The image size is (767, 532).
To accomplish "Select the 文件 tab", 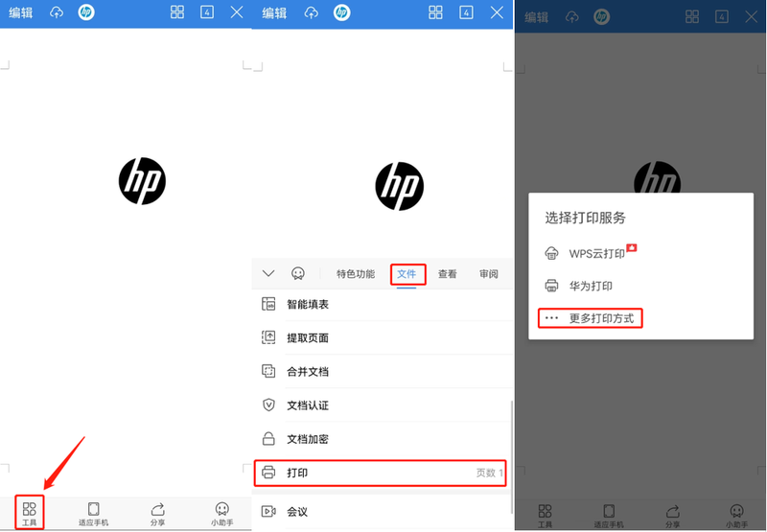I will tap(407, 274).
